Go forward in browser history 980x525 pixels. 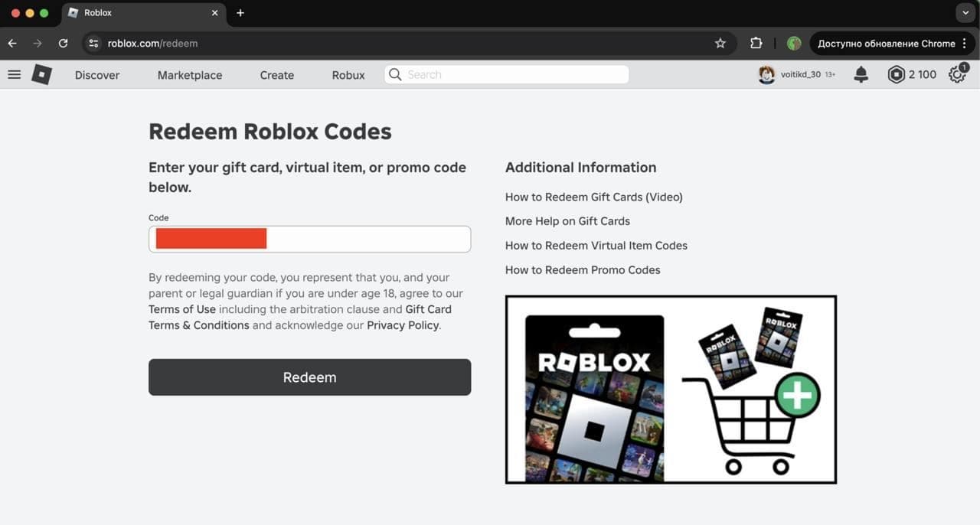(x=38, y=44)
